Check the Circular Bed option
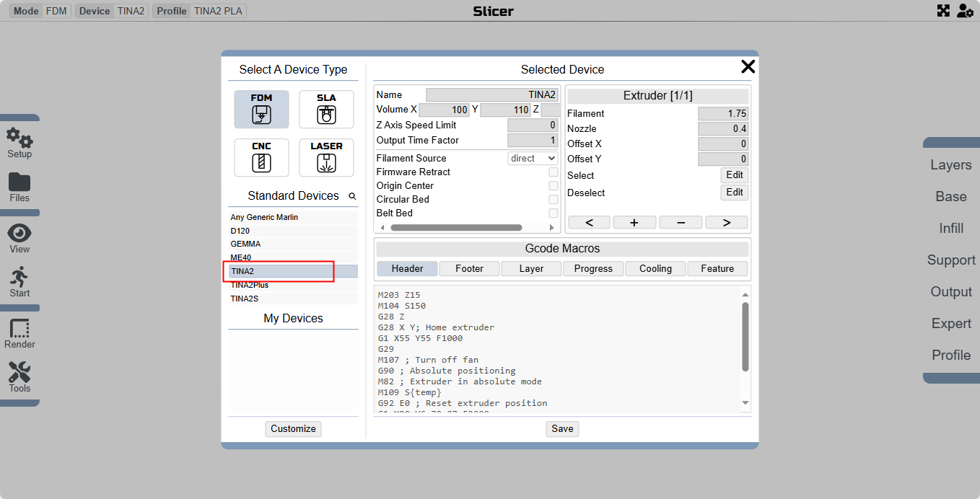 (x=553, y=200)
